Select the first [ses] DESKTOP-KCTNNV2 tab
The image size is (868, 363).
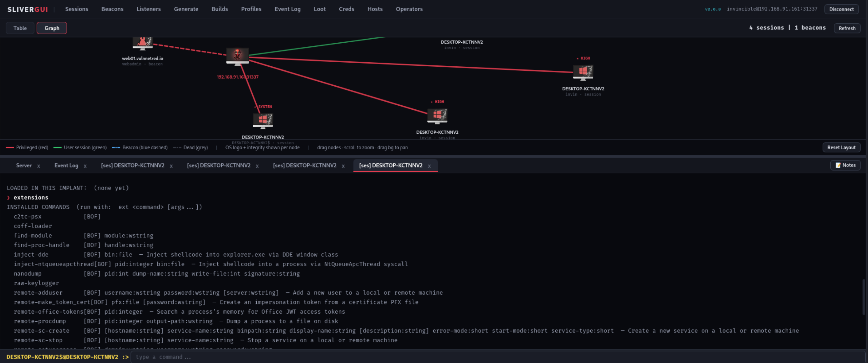coord(133,166)
